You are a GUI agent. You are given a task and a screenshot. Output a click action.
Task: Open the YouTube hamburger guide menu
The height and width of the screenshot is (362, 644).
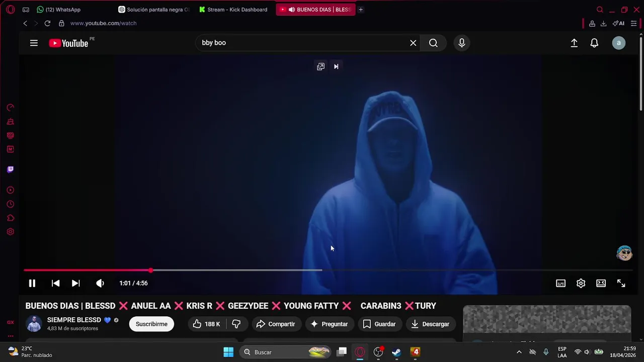point(34,43)
